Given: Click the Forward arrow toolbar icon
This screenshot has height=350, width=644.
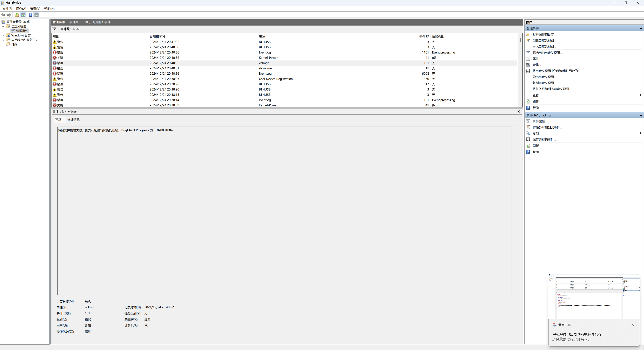Looking at the screenshot, I should point(9,15).
